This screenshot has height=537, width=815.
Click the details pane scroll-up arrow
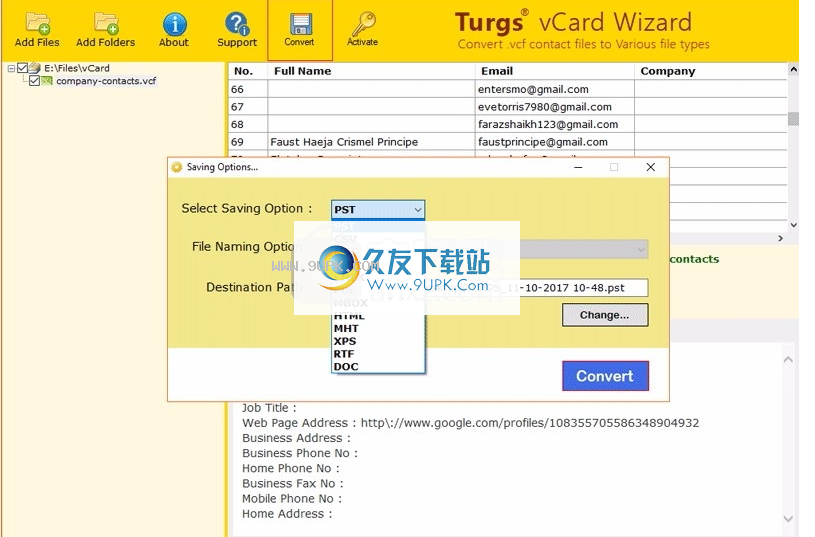[788, 360]
